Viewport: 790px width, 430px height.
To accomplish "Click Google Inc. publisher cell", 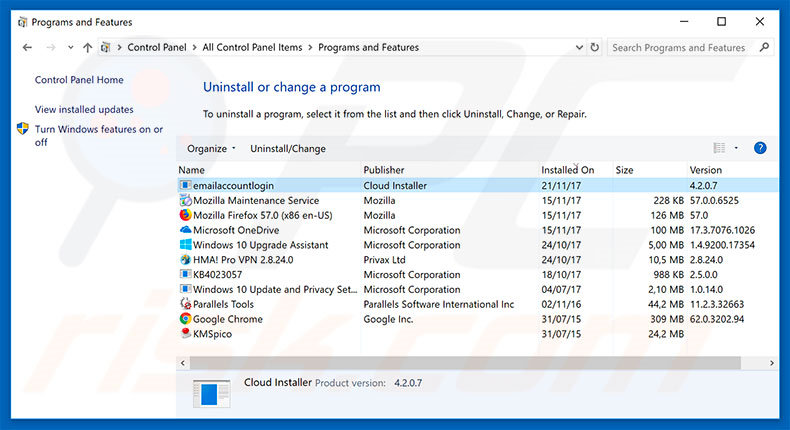I will click(388, 319).
